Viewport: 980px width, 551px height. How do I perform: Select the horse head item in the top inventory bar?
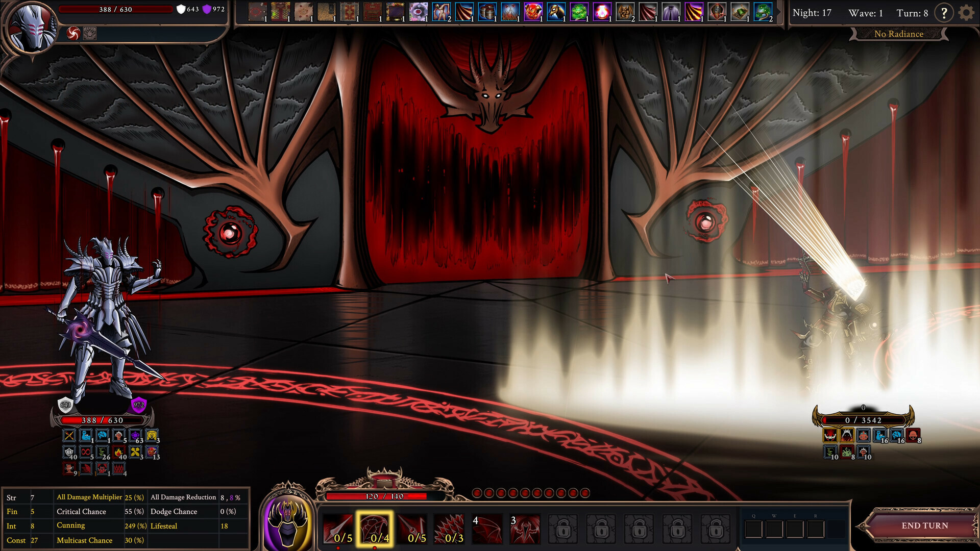click(558, 12)
